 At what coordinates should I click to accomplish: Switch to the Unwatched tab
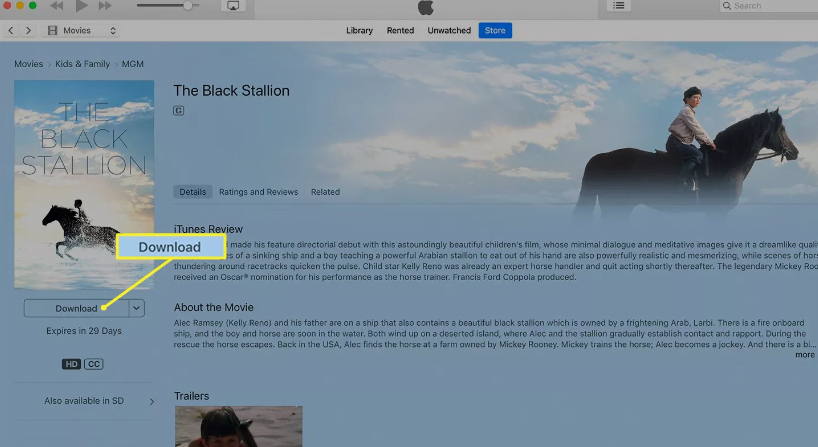click(449, 31)
